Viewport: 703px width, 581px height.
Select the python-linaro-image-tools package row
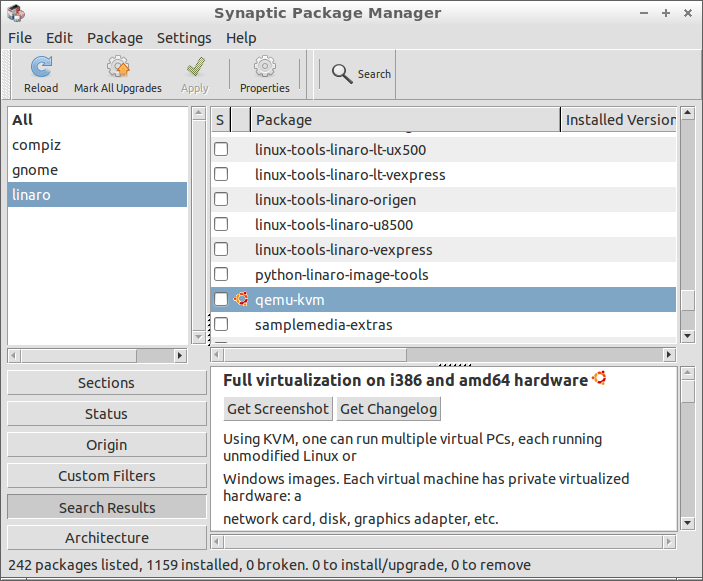click(443, 274)
